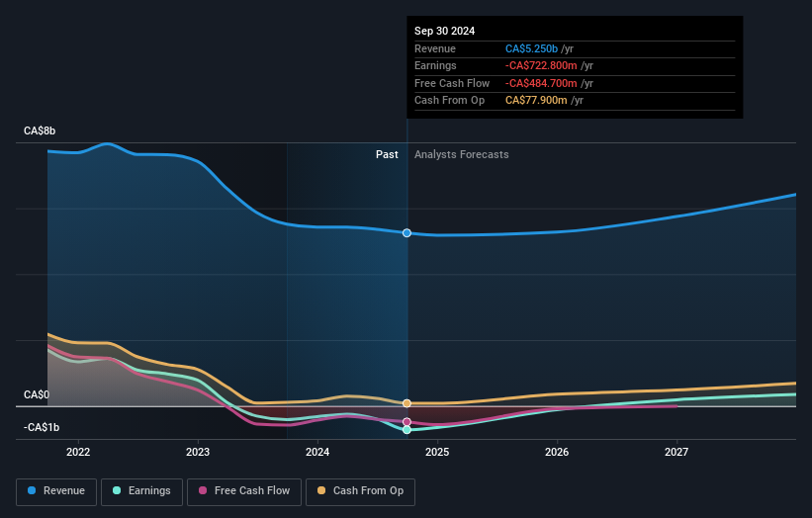Click the Free Cash Flow label in tooltip
The width and height of the screenshot is (812, 518).
(x=452, y=83)
